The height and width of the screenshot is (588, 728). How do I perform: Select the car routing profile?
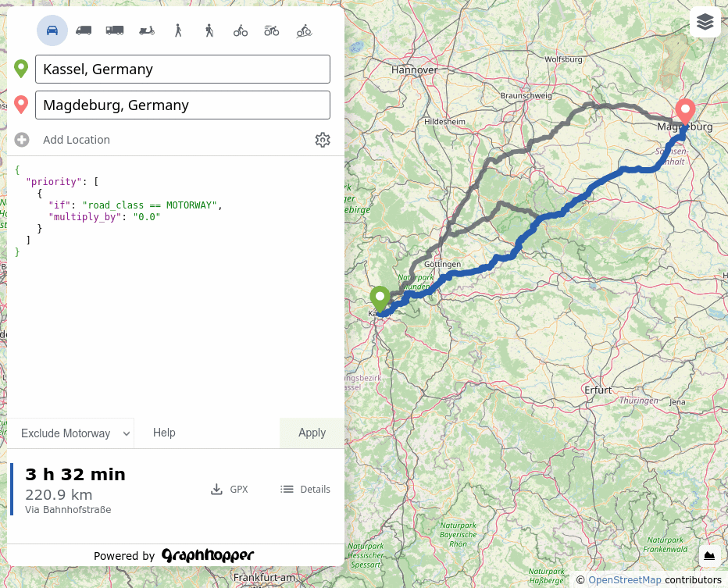pos(52,30)
